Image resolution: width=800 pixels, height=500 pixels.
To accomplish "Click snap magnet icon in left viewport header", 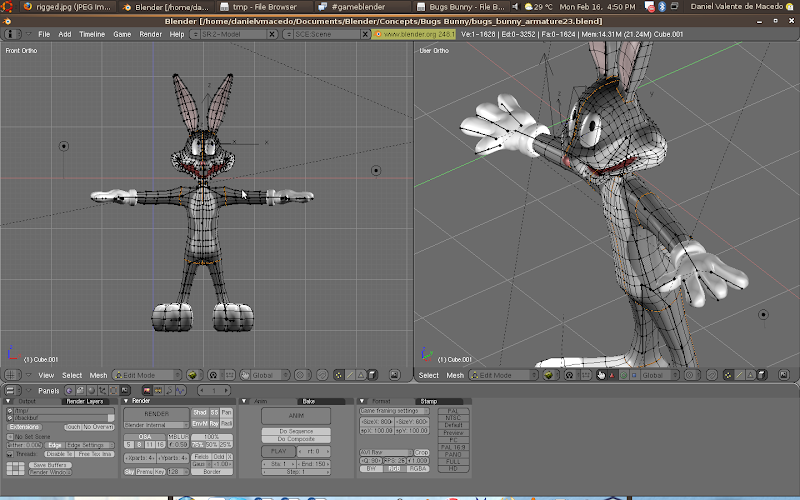I will [x=322, y=376].
